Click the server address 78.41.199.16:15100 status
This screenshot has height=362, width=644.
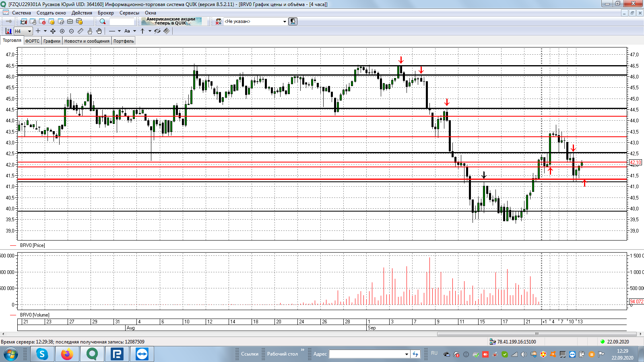coord(516,342)
